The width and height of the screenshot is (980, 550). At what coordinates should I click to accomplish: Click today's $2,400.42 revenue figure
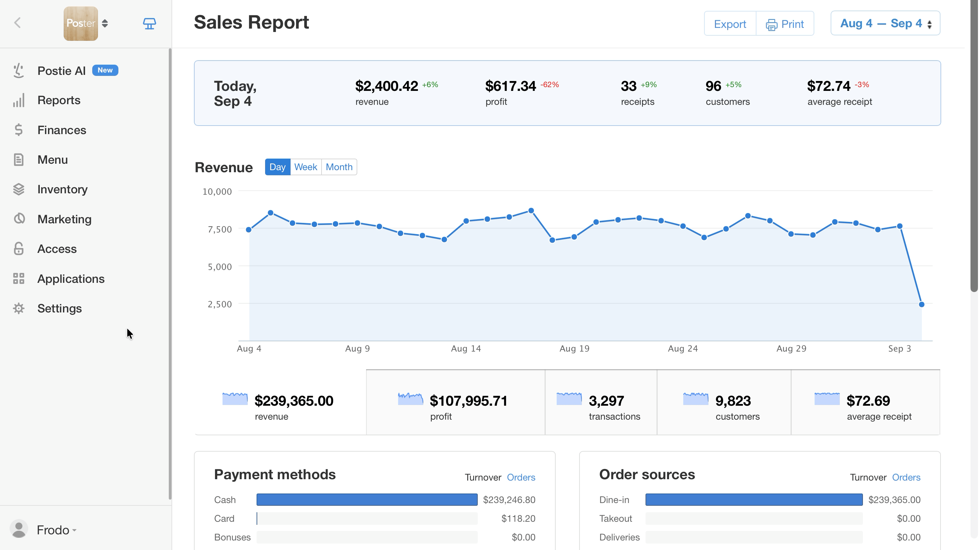tap(386, 86)
